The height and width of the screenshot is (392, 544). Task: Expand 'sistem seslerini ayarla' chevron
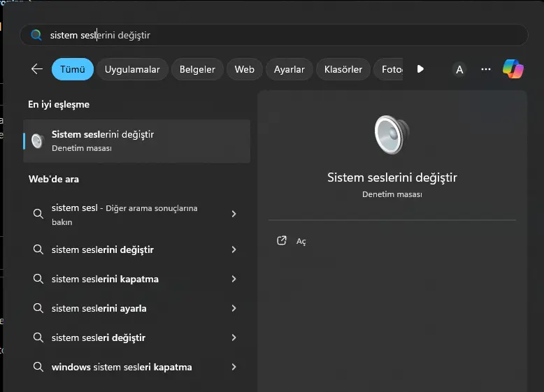[x=234, y=308]
